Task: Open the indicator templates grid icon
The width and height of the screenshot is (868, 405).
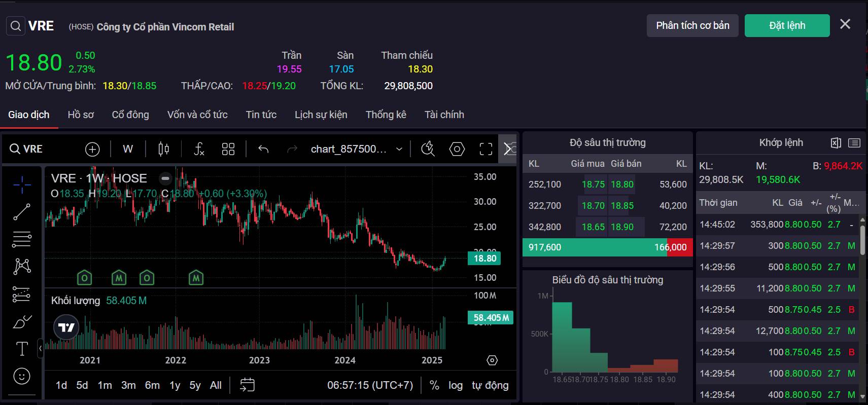Action: click(x=228, y=149)
